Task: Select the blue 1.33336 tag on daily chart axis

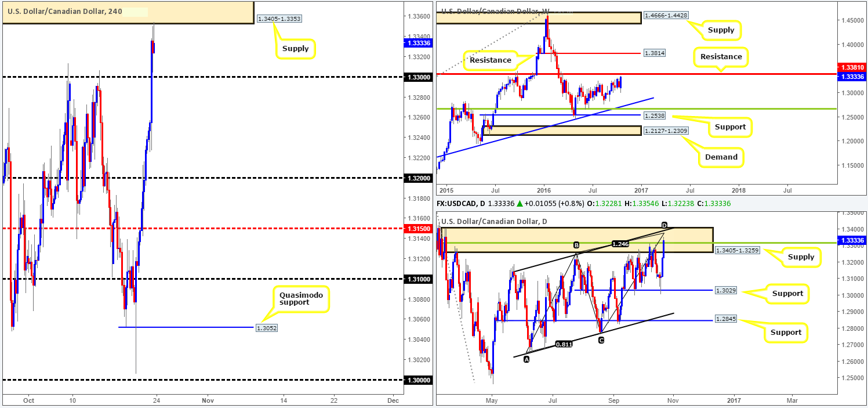Action: 851,241
